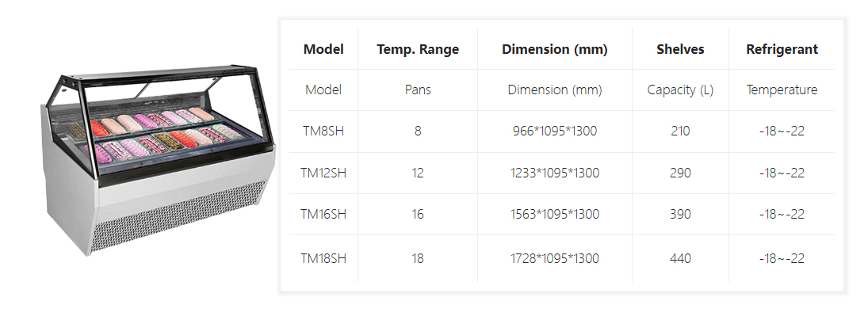Select the 966*1095*1300 dimension cell

555,131
